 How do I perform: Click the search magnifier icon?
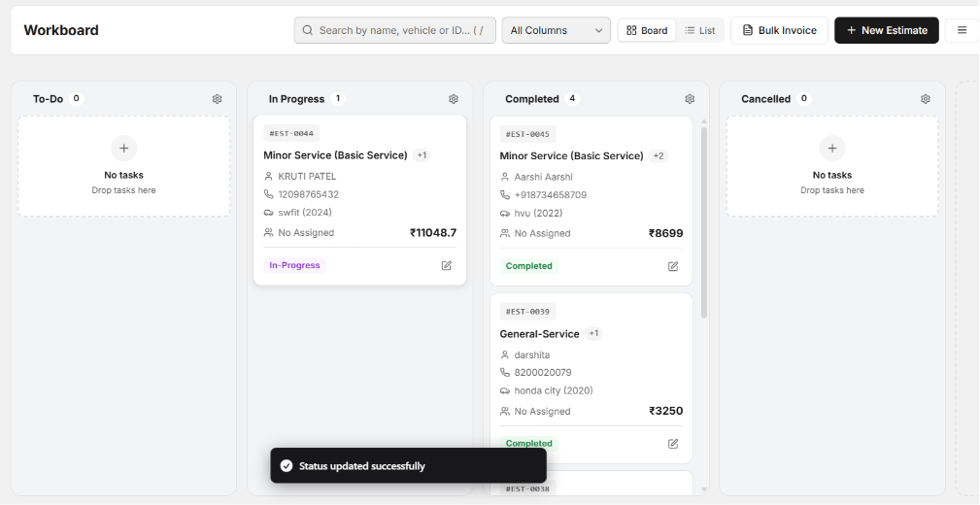click(x=308, y=30)
